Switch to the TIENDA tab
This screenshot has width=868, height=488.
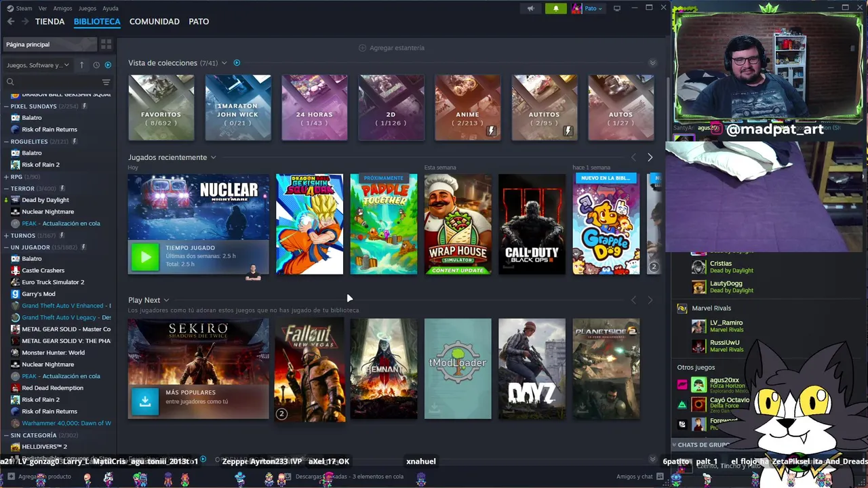coord(50,22)
